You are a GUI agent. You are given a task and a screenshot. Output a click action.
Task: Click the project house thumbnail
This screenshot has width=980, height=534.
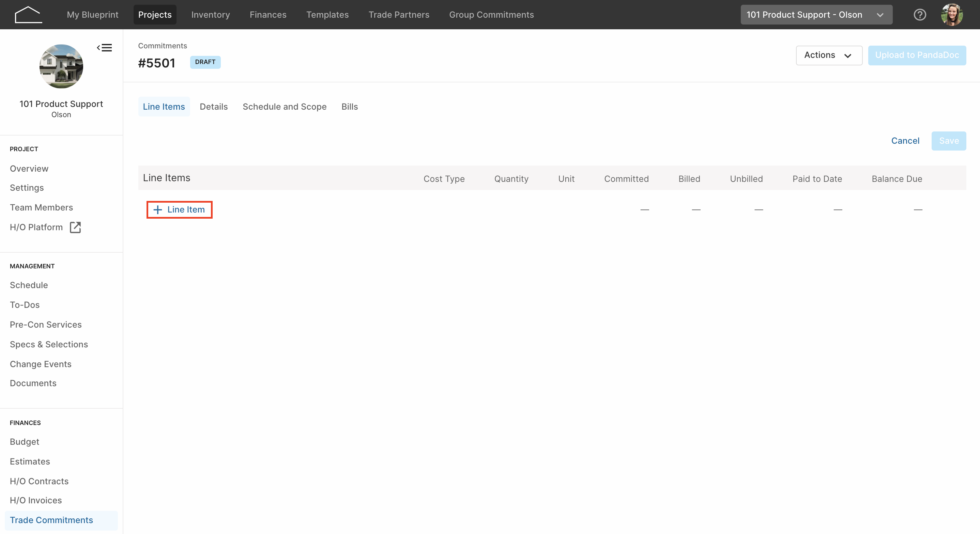61,66
